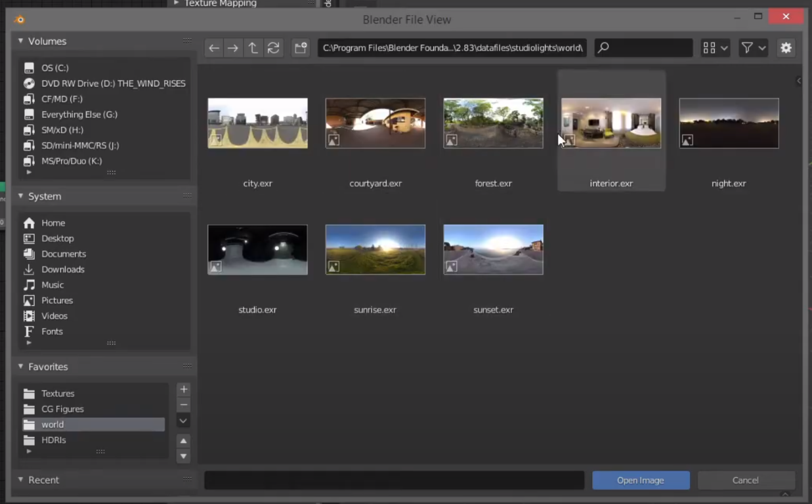Open filter settings dropdown

coord(762,48)
